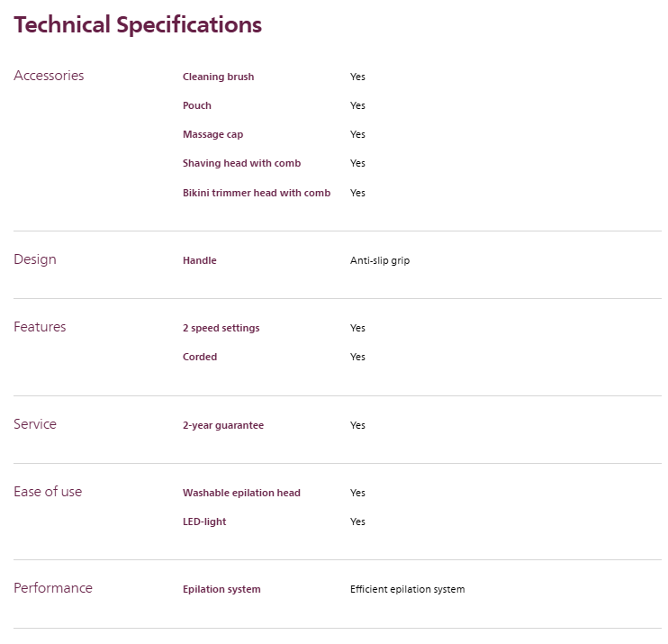
Task: Click the Handle spec label
Action: [x=200, y=260]
